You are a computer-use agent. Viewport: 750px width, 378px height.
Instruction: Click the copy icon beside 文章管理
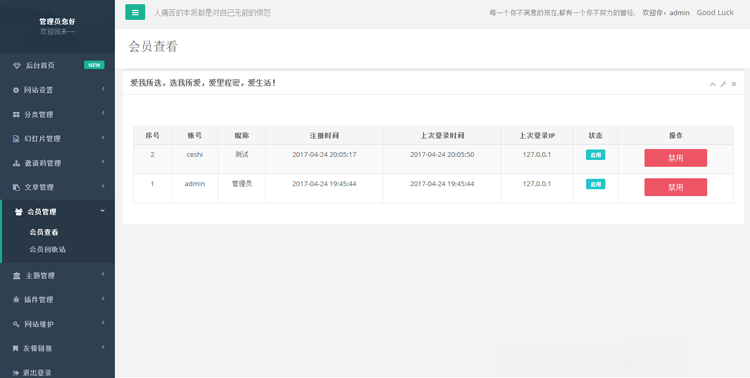tap(16, 187)
